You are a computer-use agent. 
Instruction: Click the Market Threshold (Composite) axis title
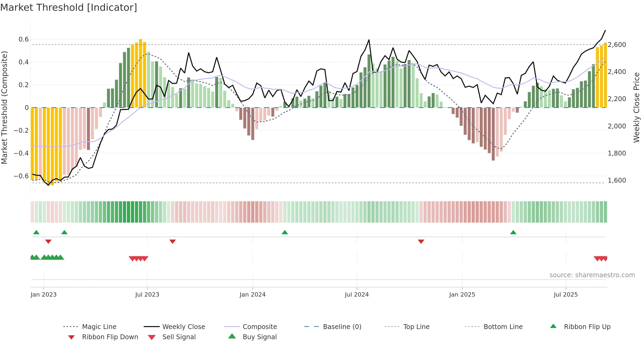4,107
